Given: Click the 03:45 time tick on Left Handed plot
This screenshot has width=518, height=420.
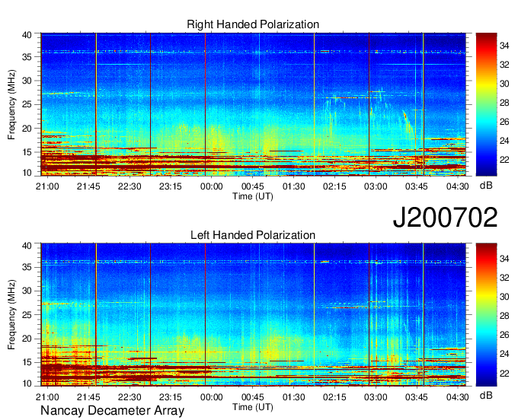Looking at the screenshot, I should (x=417, y=397).
